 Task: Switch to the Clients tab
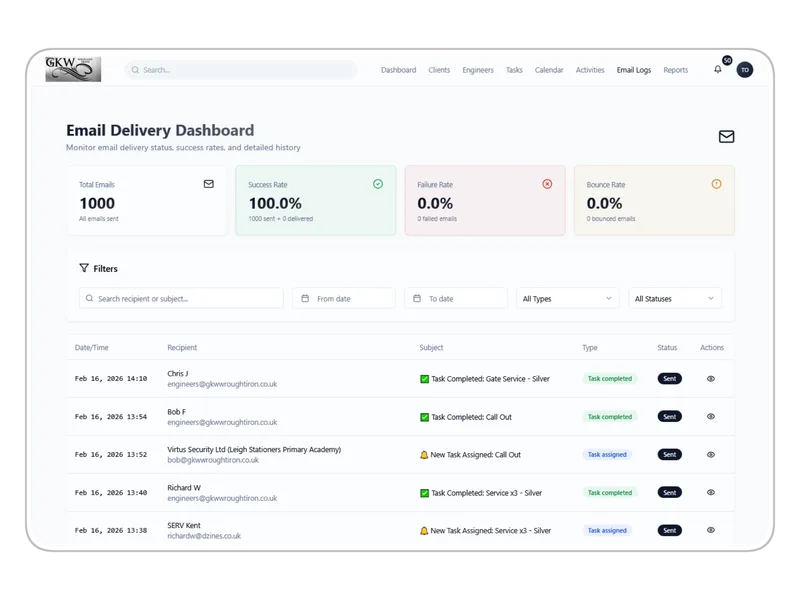pos(439,70)
